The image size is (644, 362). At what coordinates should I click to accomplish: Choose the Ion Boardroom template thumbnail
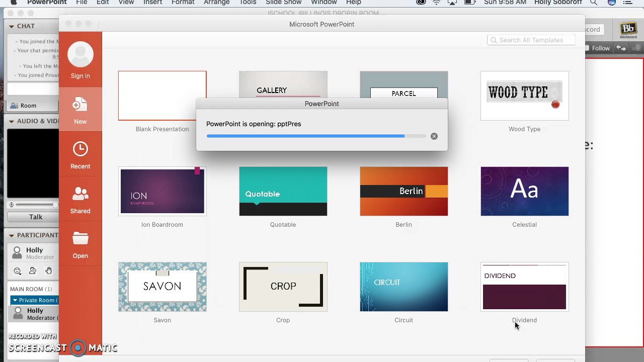[162, 191]
